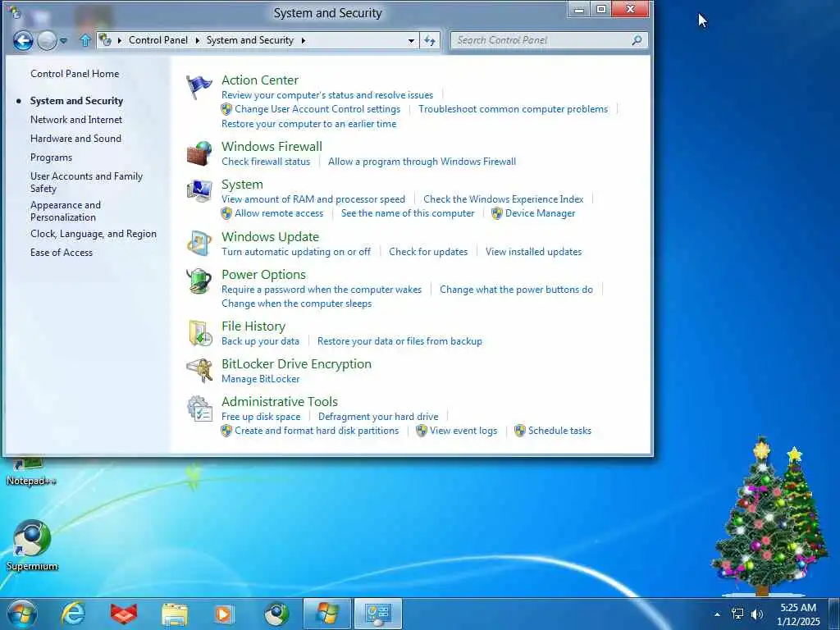
Task: Open the recent pages dropdown arrow
Action: tap(63, 41)
